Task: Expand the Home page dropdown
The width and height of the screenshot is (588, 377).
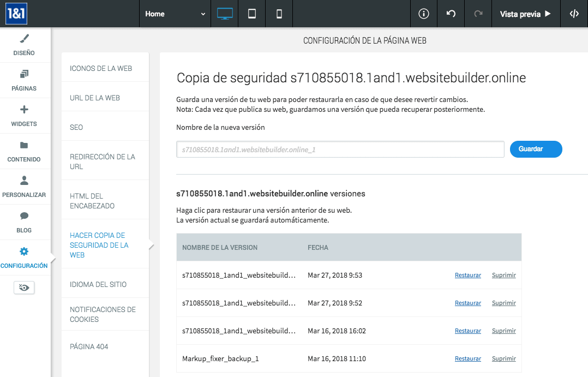Action: [x=175, y=14]
